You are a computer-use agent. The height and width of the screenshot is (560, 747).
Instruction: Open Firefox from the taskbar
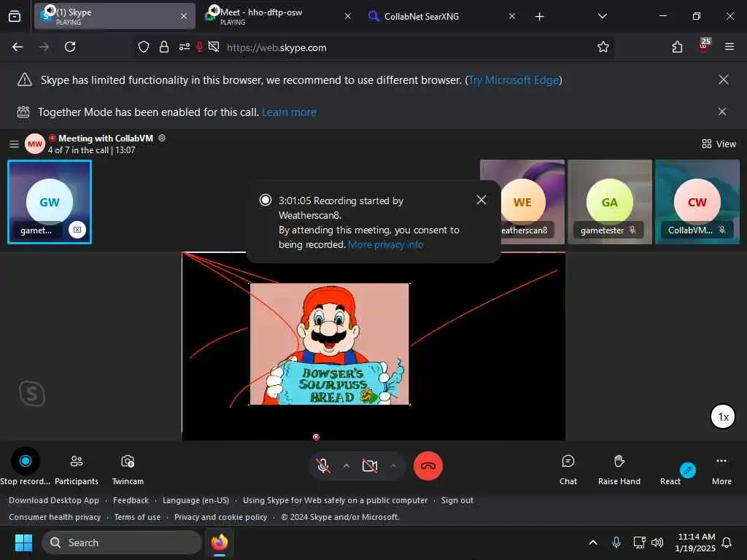(219, 542)
